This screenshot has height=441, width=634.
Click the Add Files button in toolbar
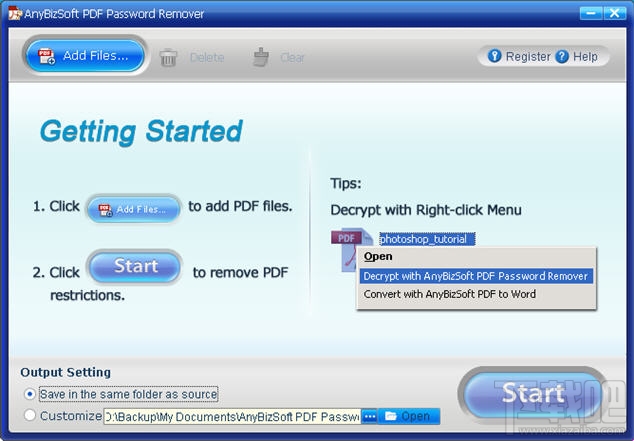(x=85, y=55)
